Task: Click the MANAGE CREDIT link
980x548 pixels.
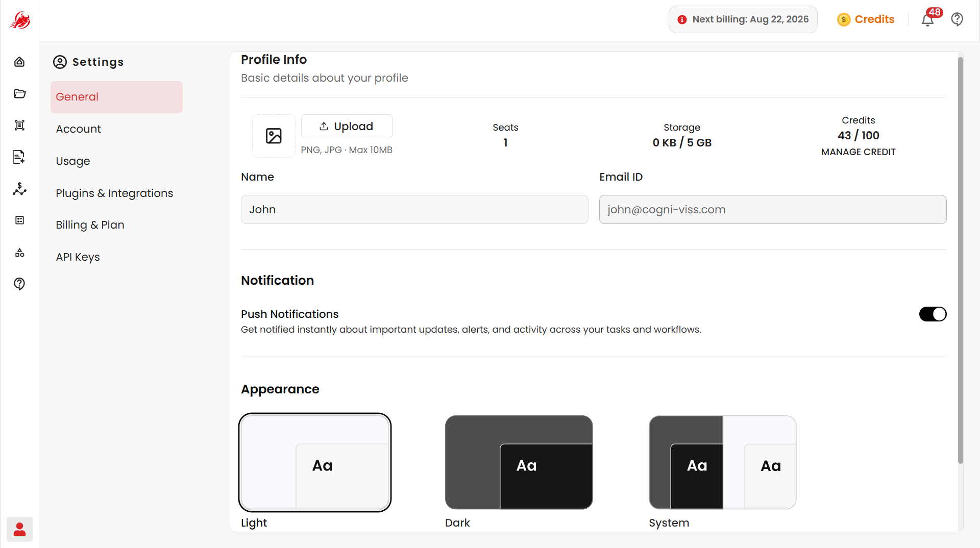Action: (x=858, y=152)
